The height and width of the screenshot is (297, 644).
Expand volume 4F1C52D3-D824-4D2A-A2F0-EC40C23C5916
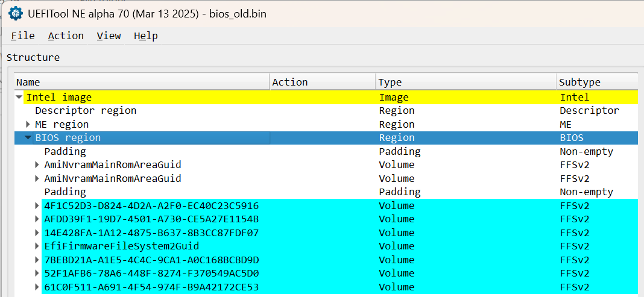click(37, 205)
